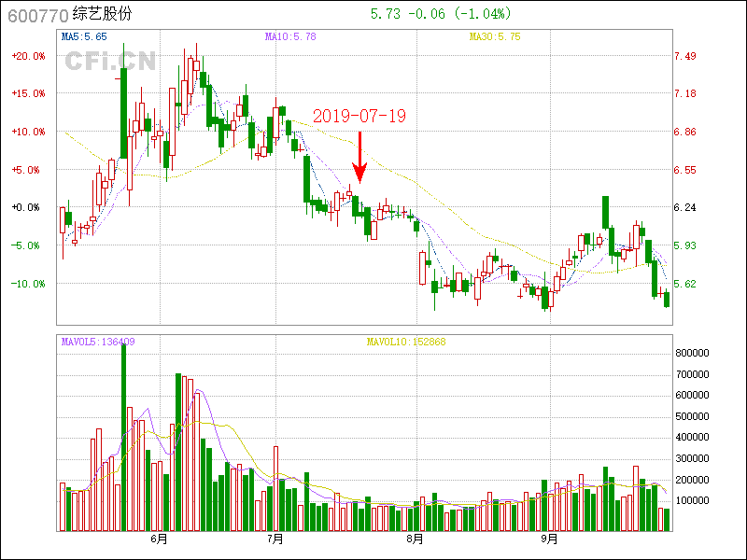Select the 9月 axis marker

550,539
